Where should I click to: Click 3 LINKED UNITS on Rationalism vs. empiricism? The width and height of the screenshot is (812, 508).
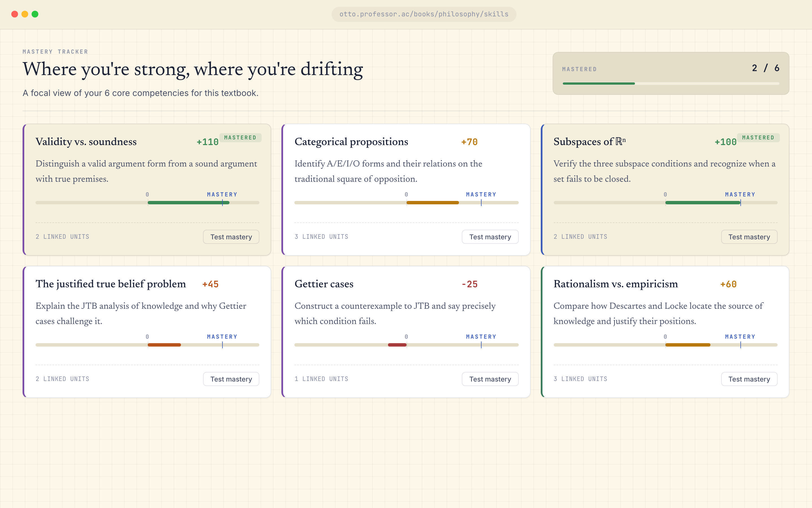581,379
